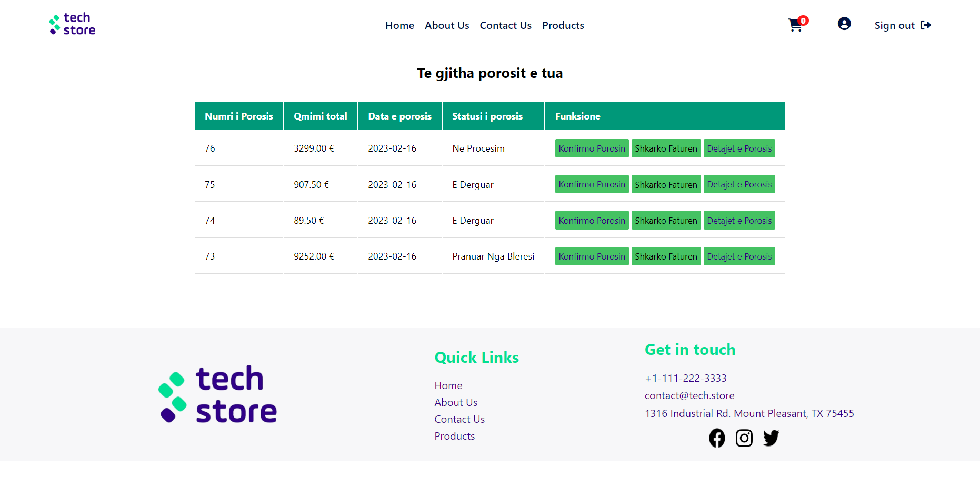Click Detajet e Porosis for order 75
Viewport: 980px width, 496px height.
click(x=739, y=184)
